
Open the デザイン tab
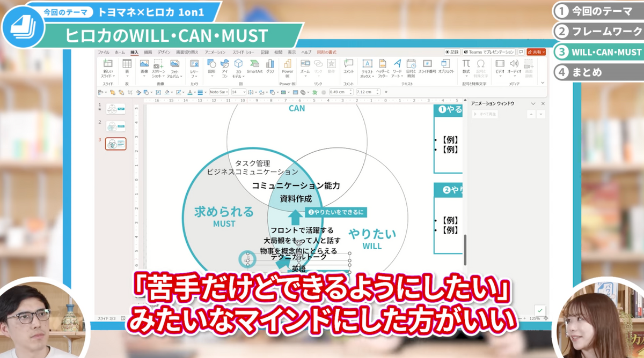[164, 52]
